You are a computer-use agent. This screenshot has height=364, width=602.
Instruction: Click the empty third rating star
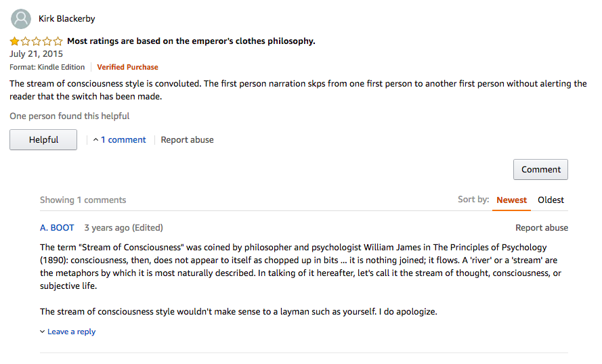pyautogui.click(x=36, y=41)
